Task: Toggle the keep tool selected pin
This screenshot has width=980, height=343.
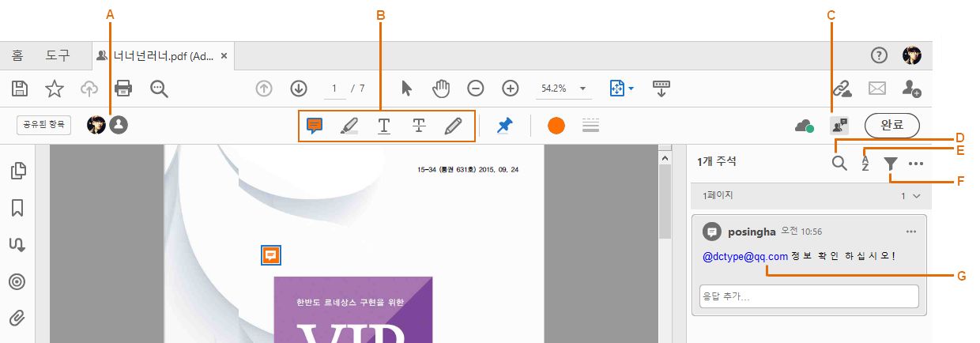Action: click(x=505, y=126)
